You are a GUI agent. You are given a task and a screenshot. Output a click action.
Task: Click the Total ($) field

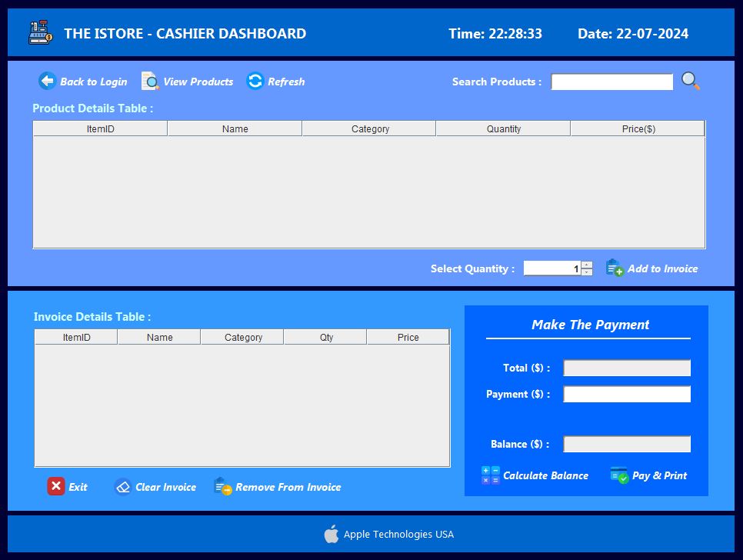(626, 368)
